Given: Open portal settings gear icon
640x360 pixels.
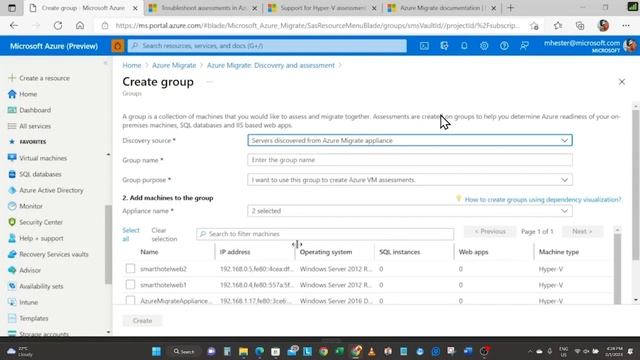Looking at the screenshot, I should (484, 46).
